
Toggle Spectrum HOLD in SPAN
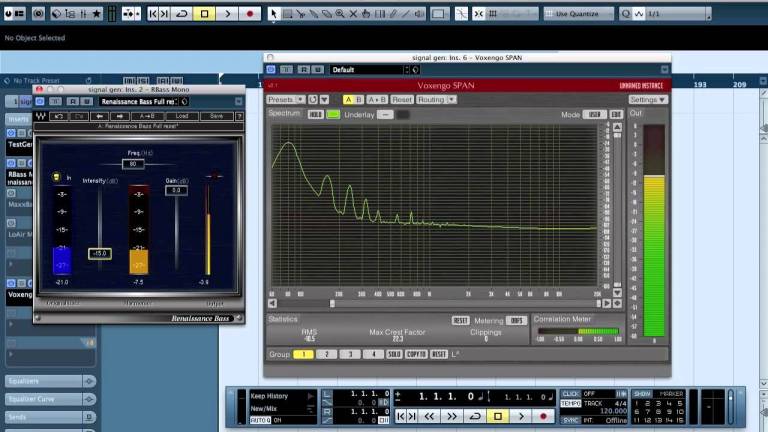click(x=315, y=115)
